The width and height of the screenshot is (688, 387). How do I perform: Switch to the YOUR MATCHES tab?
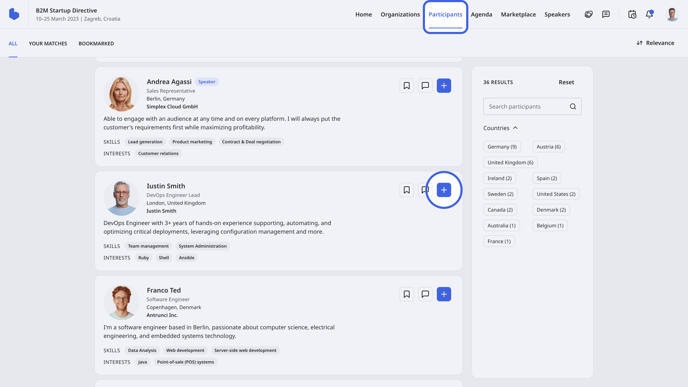coord(48,43)
